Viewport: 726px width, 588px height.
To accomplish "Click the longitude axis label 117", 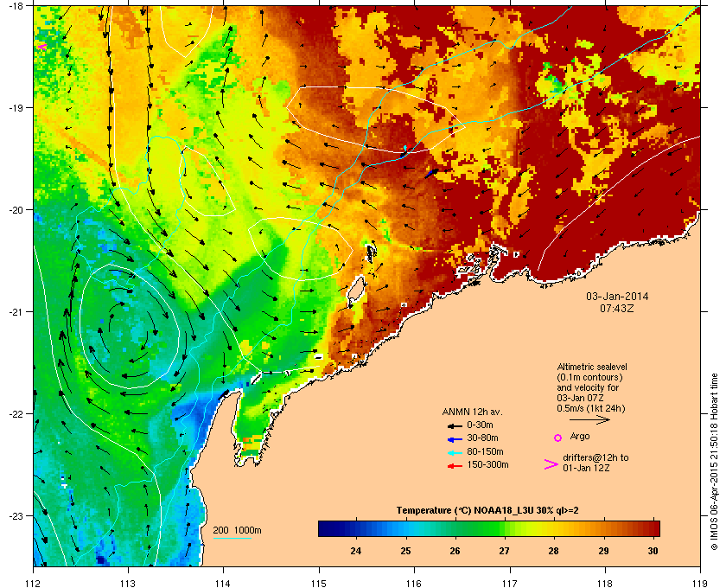I will tap(510, 583).
